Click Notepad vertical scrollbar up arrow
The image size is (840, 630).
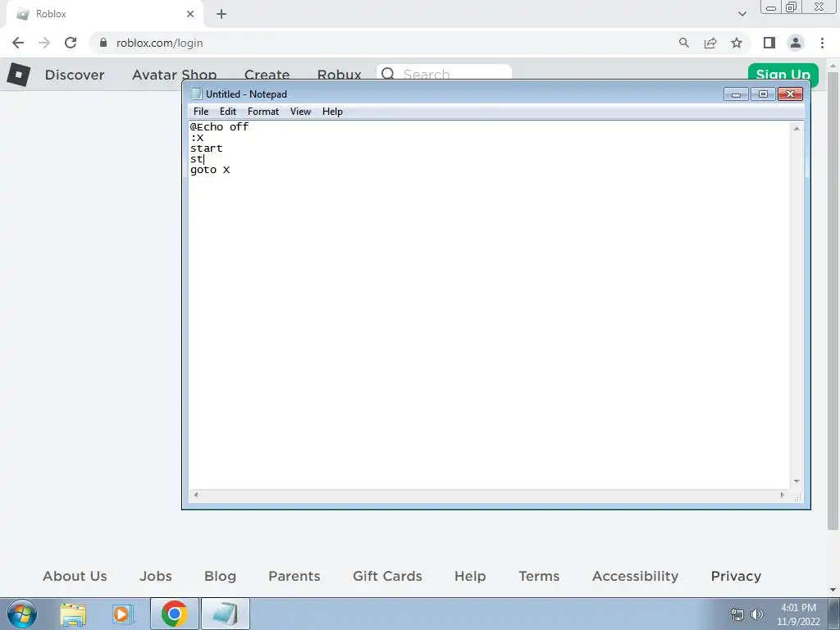[797, 129]
